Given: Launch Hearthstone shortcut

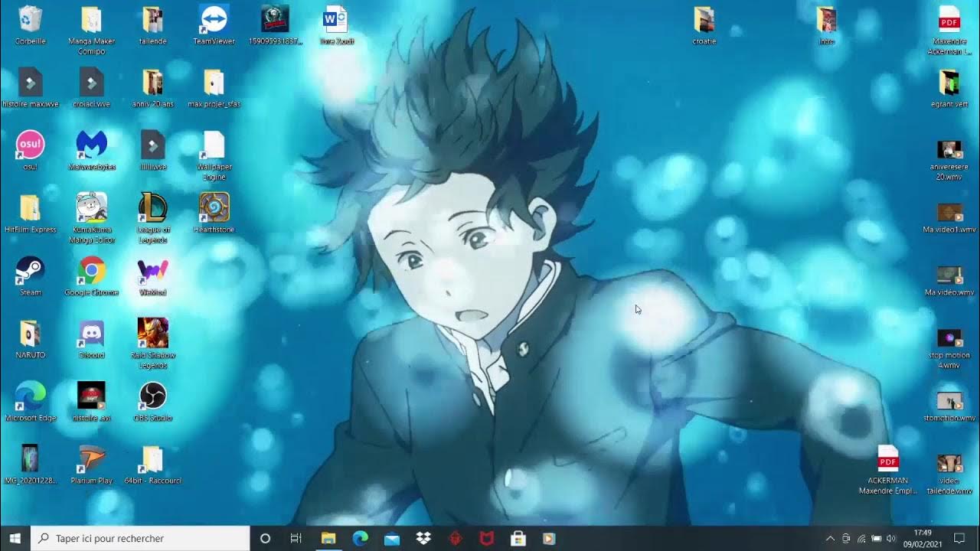Looking at the screenshot, I should coord(214,214).
